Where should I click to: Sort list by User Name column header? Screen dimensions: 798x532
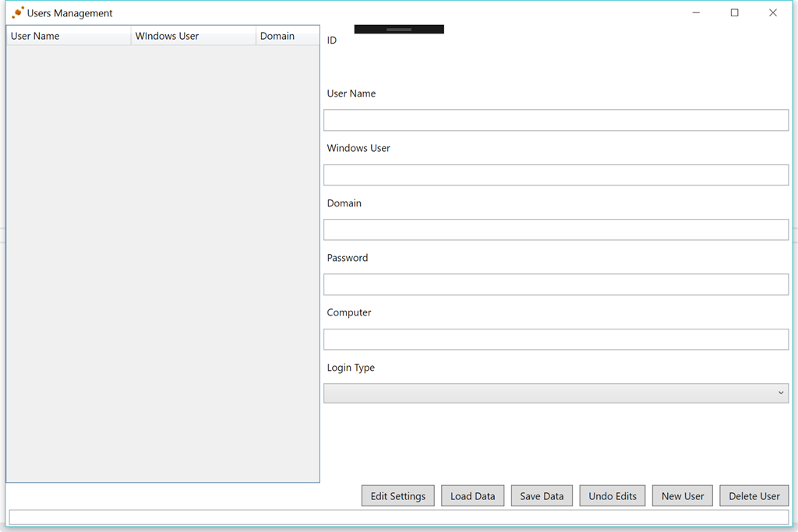69,36
